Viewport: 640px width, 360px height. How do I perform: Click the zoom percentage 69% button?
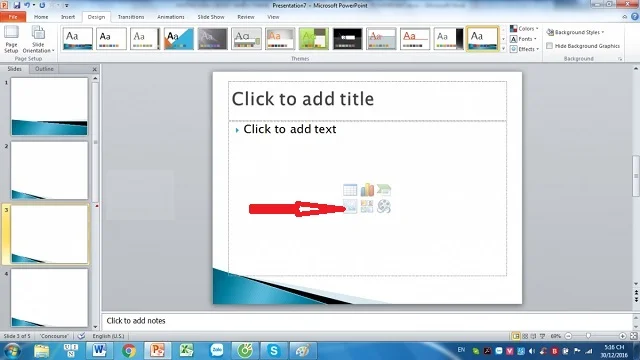pyautogui.click(x=556, y=336)
